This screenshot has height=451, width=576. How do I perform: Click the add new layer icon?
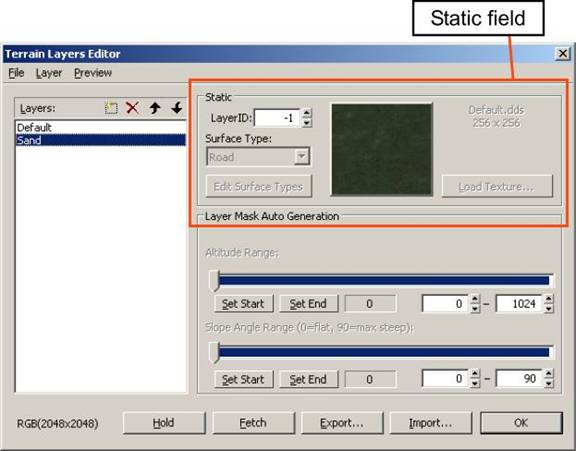111,108
